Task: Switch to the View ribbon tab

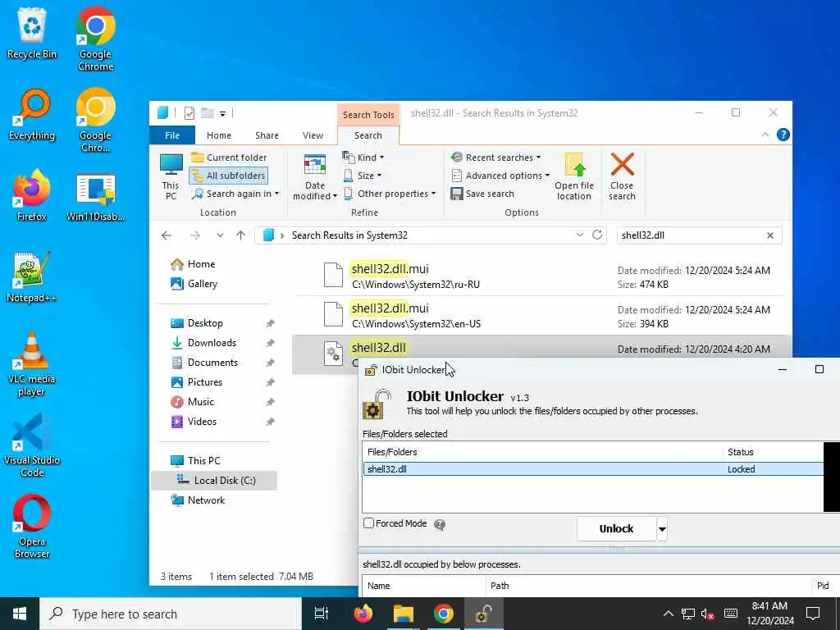Action: [x=313, y=135]
